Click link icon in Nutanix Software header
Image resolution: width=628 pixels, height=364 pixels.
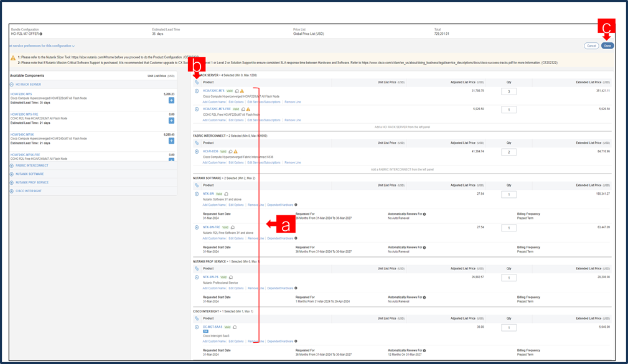point(197,185)
